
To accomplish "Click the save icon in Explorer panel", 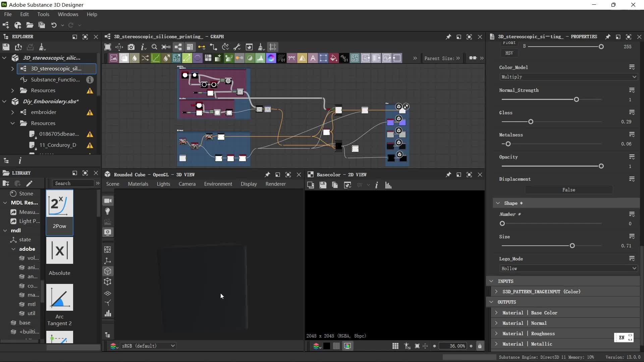I will pyautogui.click(x=6, y=47).
